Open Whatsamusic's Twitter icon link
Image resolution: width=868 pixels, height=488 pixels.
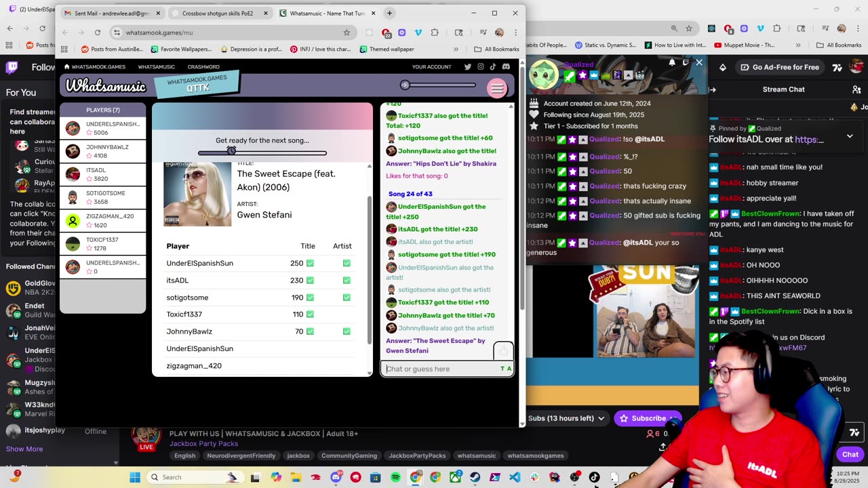(x=467, y=66)
